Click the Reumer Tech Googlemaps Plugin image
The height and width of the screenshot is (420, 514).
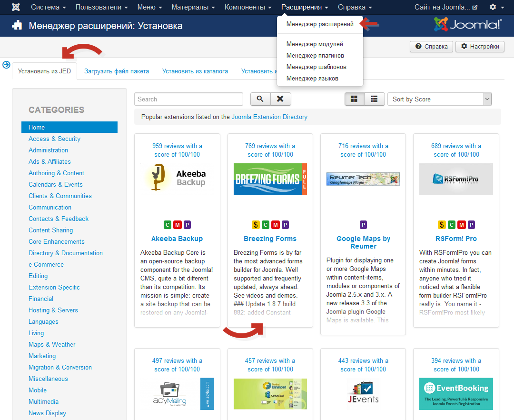(x=363, y=179)
